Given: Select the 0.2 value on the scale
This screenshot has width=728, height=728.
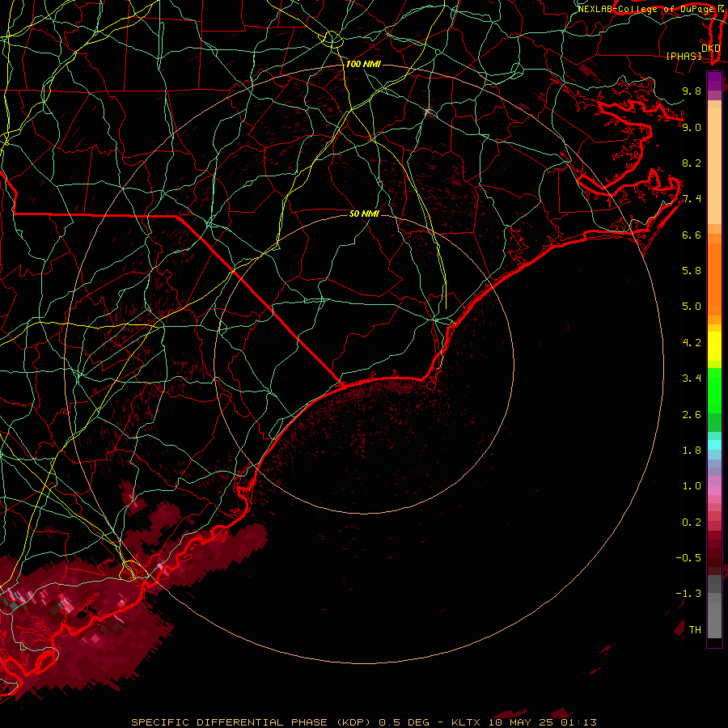Looking at the screenshot, I should coord(692,523).
